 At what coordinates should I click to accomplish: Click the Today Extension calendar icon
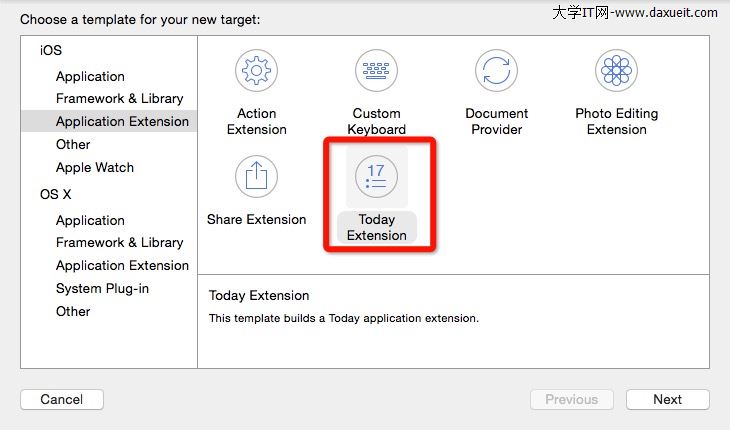(376, 177)
